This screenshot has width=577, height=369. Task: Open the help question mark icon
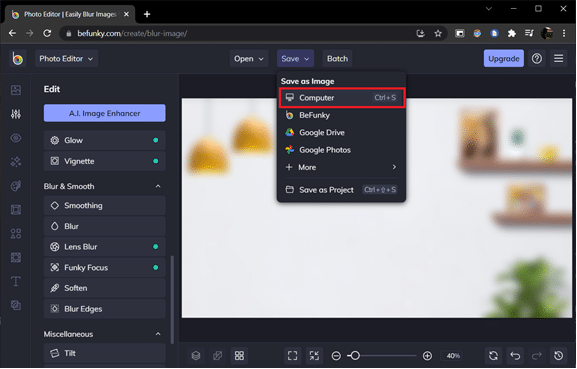[537, 58]
